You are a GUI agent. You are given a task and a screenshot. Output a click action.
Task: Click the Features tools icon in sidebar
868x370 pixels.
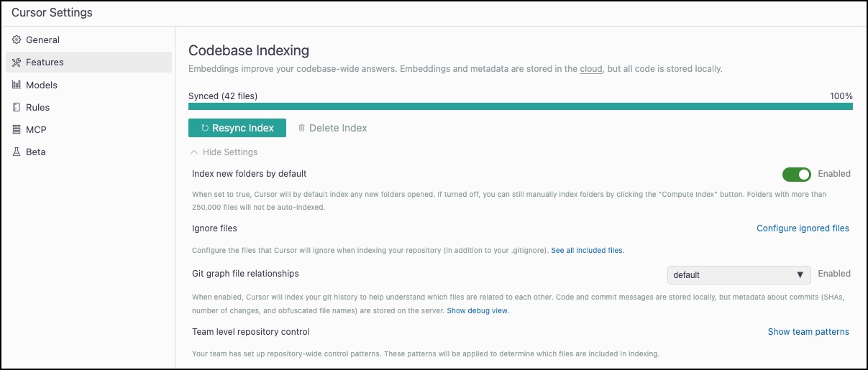(x=17, y=63)
